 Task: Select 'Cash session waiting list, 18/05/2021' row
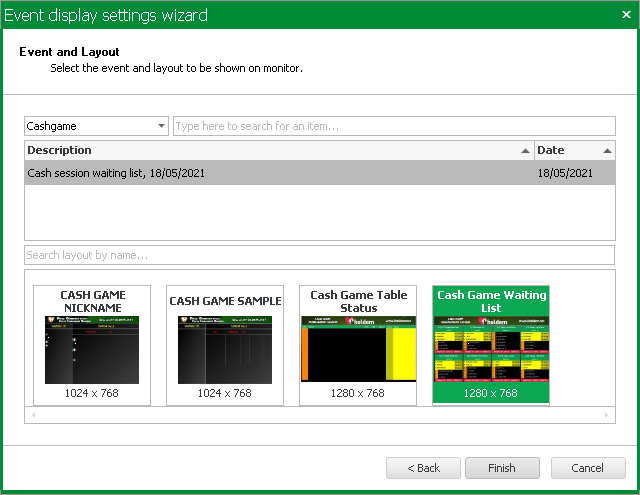click(320, 173)
